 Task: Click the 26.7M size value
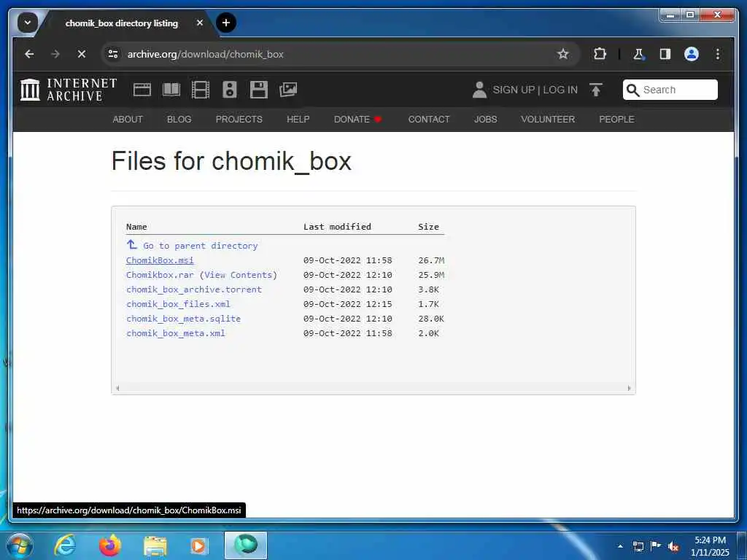pos(431,260)
